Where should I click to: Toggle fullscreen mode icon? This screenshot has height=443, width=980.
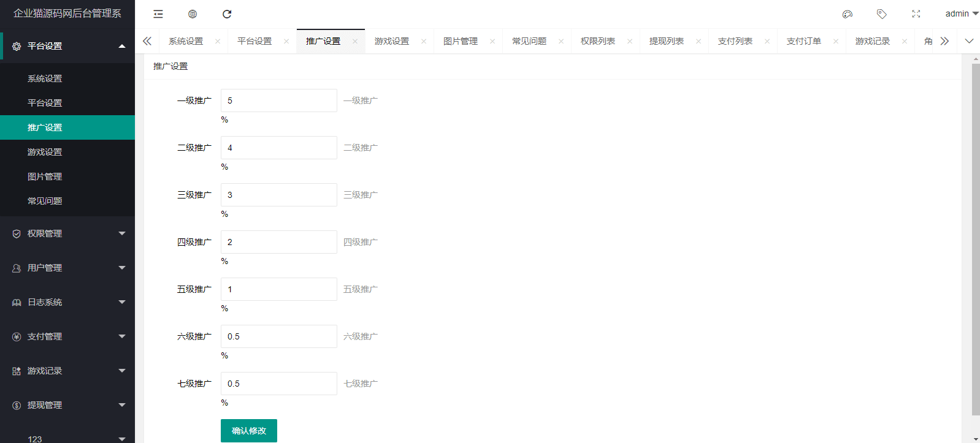[916, 14]
